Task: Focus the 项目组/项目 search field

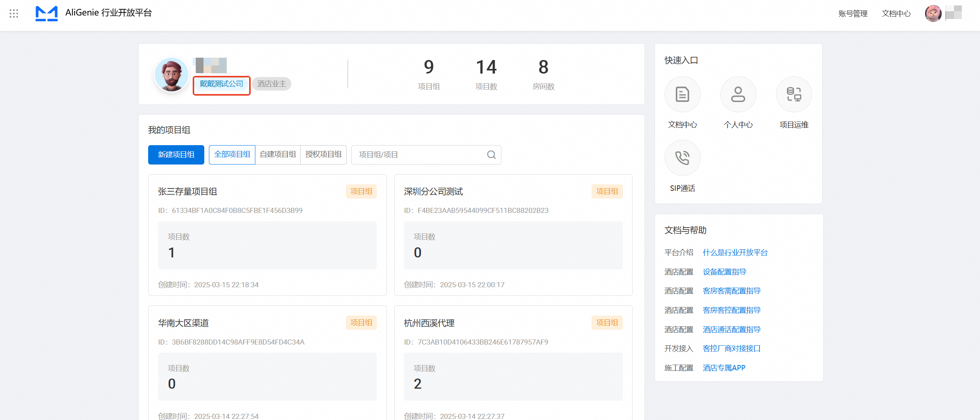Action: point(426,155)
